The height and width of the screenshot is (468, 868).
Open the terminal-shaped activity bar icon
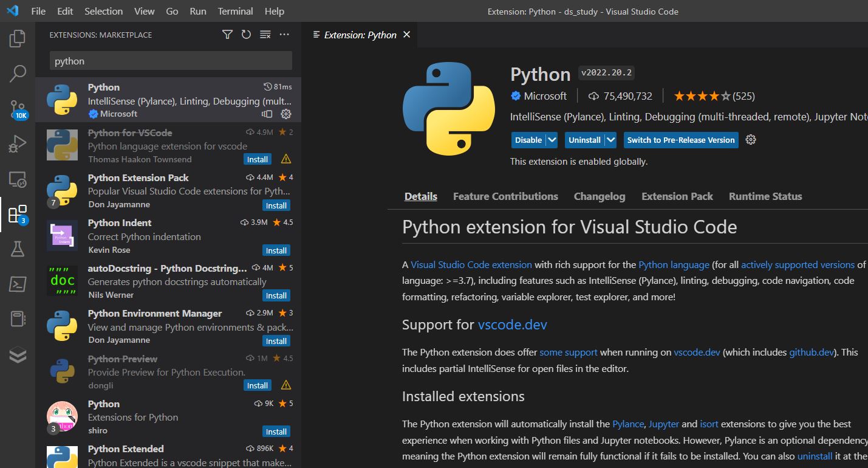pyautogui.click(x=18, y=284)
